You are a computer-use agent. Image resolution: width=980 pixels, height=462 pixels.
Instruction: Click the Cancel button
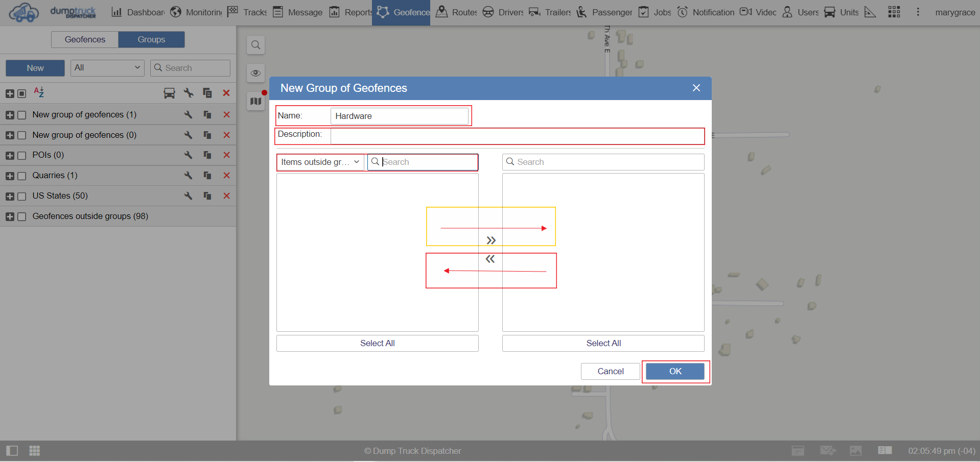pos(610,371)
